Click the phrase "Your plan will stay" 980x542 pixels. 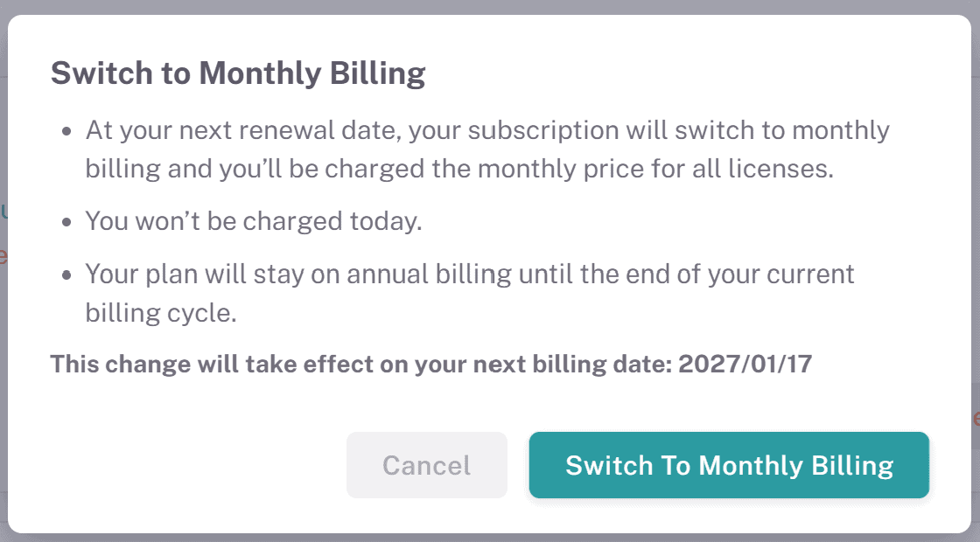pos(201,274)
